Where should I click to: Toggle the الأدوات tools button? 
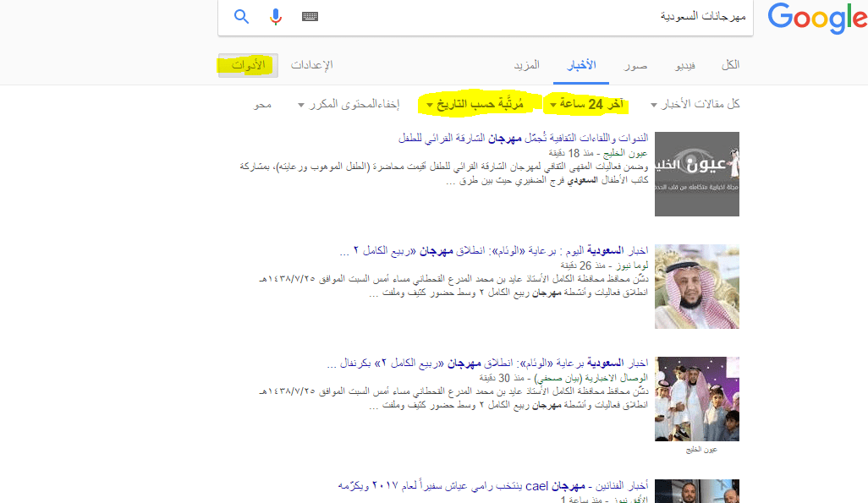(x=248, y=65)
